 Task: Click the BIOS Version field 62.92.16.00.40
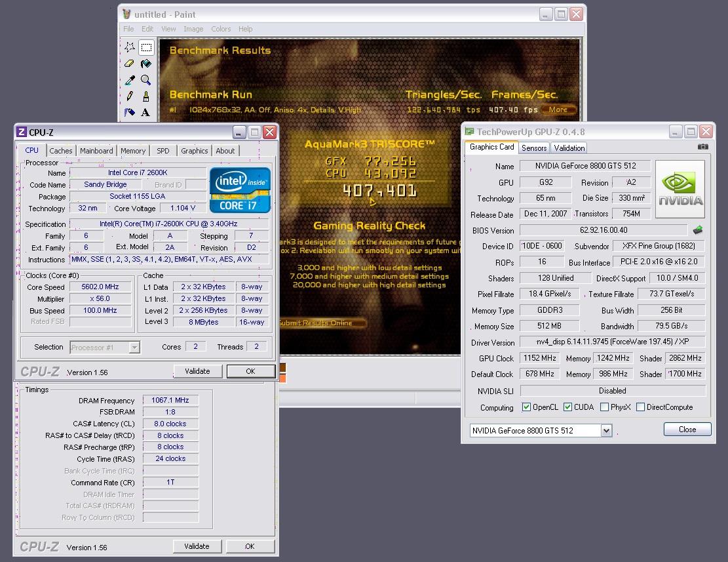(x=603, y=230)
